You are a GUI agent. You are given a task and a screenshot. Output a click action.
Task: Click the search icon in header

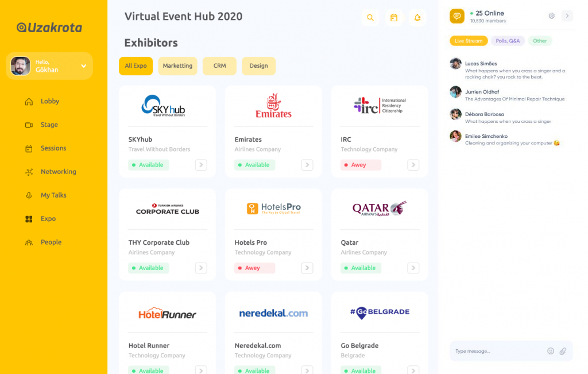click(x=370, y=18)
